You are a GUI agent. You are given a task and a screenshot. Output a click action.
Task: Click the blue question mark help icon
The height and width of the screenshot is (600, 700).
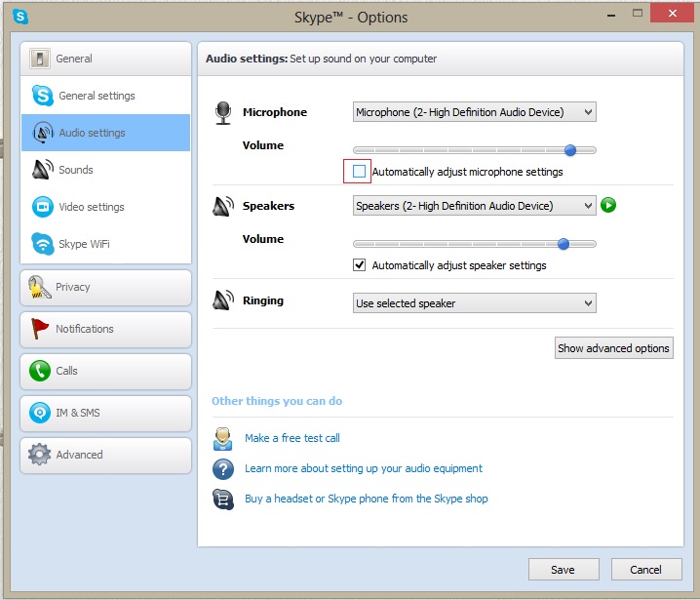223,469
